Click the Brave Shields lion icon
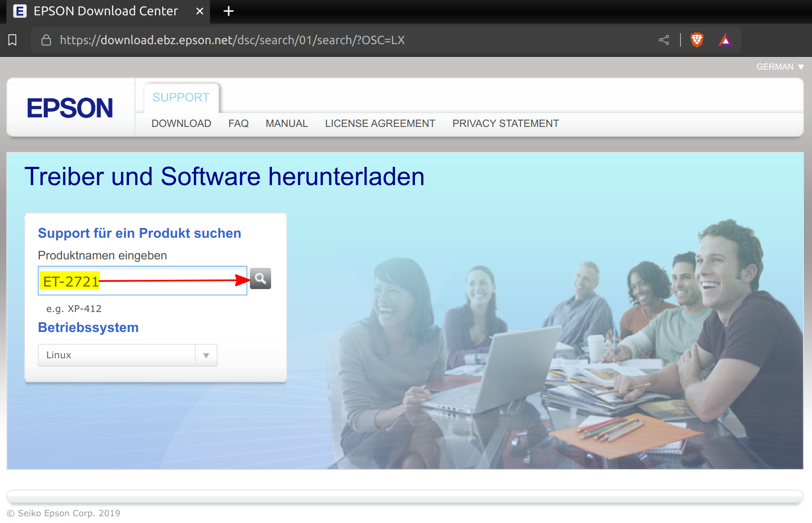 tap(697, 40)
